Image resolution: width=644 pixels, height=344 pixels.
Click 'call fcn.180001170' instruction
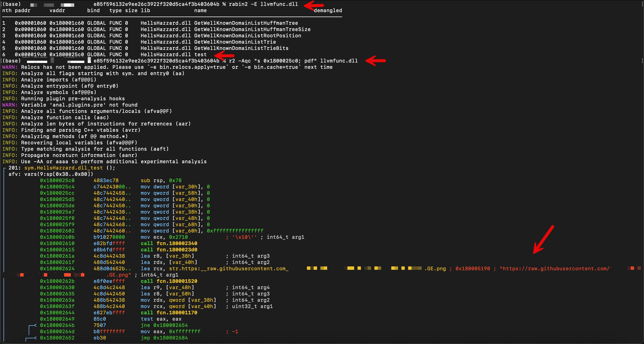point(169,313)
